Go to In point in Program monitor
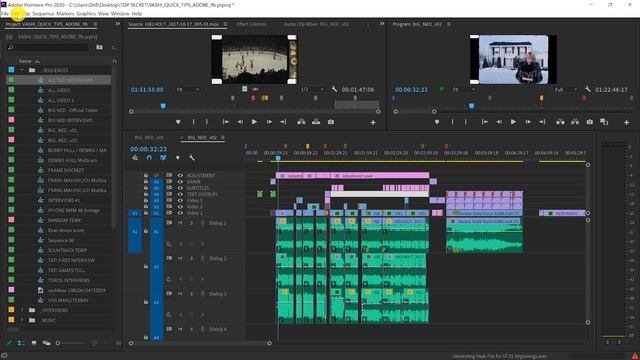 coord(484,122)
